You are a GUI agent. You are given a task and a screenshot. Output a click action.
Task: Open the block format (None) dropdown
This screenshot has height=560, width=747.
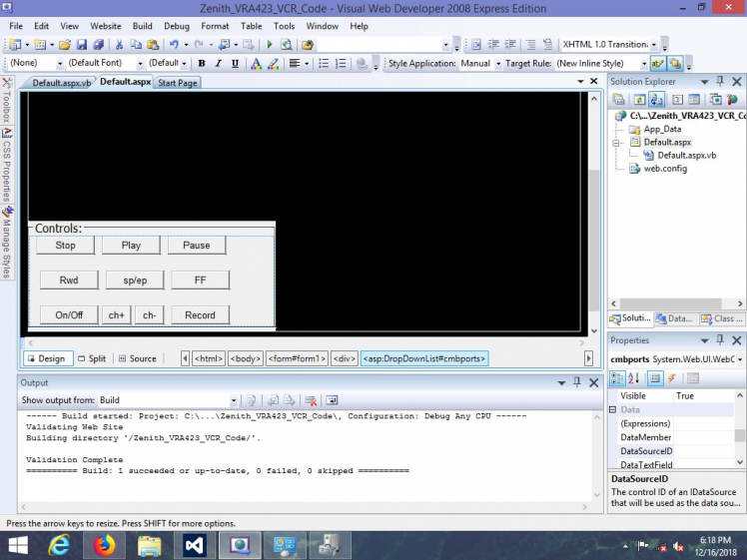(60, 63)
